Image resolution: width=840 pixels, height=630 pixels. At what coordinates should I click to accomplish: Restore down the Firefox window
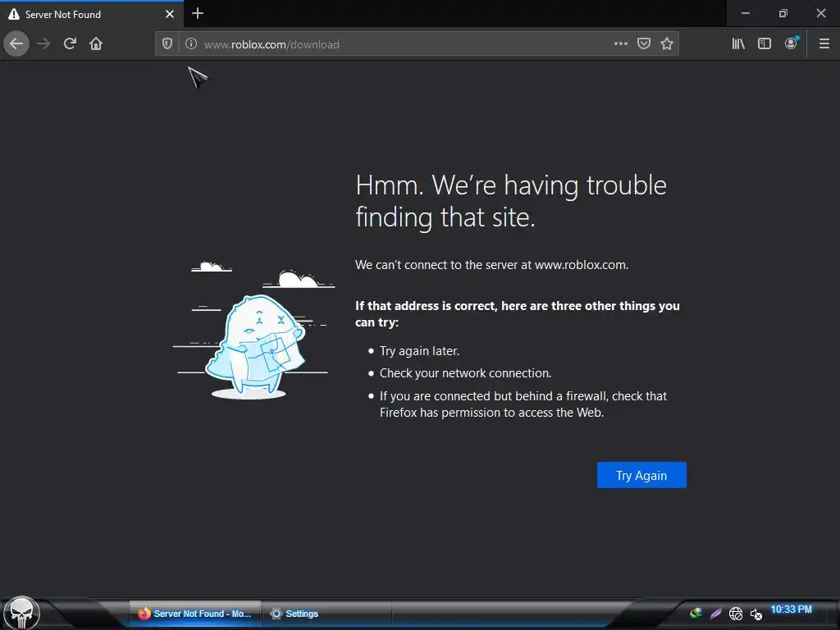pyautogui.click(x=783, y=13)
